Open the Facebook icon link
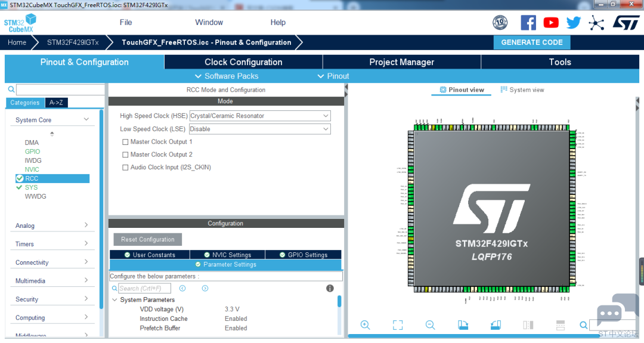 [528, 23]
